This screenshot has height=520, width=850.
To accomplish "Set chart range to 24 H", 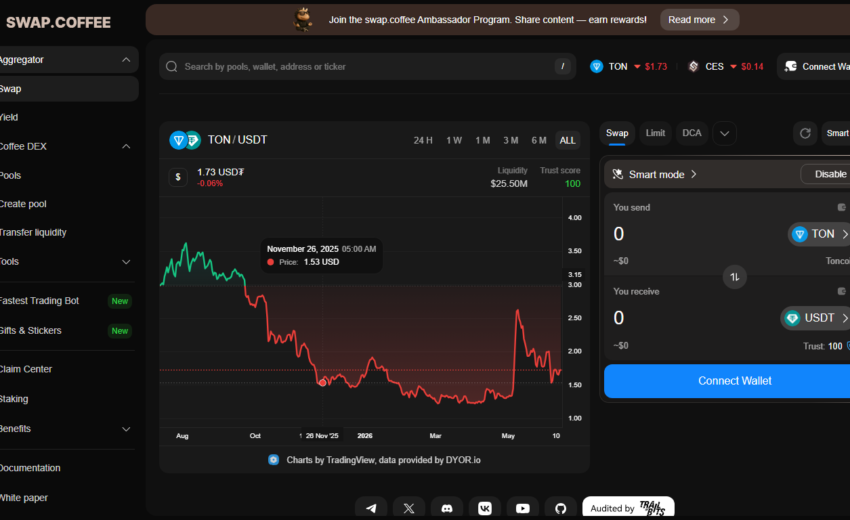I will click(423, 140).
